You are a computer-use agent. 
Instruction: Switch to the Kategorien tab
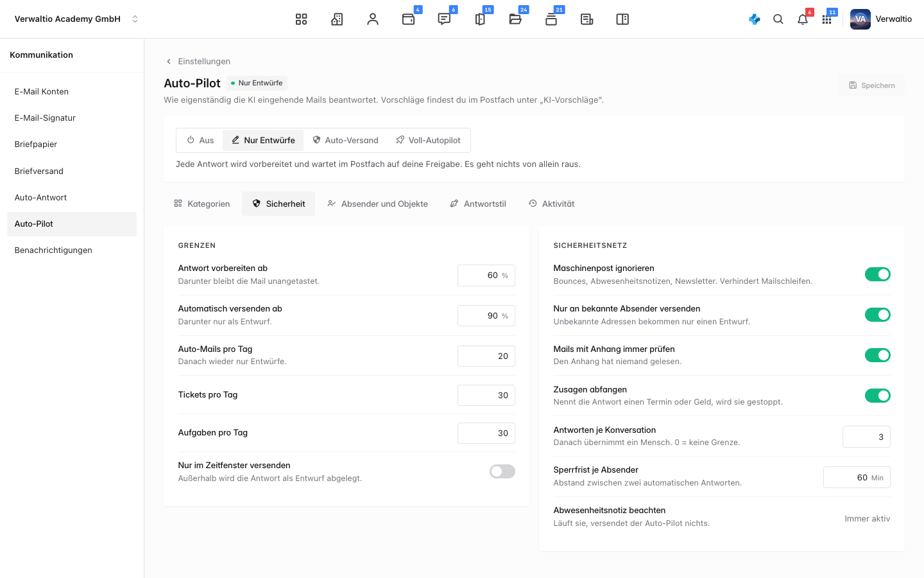[x=201, y=204]
